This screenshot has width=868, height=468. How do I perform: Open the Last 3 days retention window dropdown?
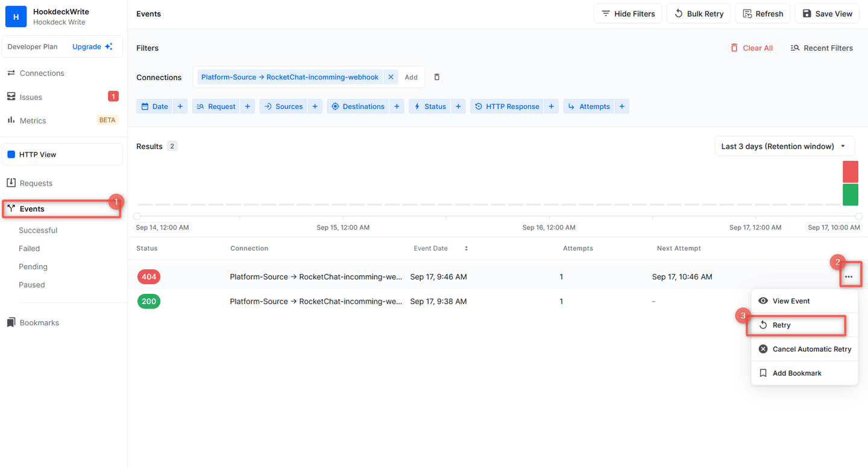click(784, 145)
